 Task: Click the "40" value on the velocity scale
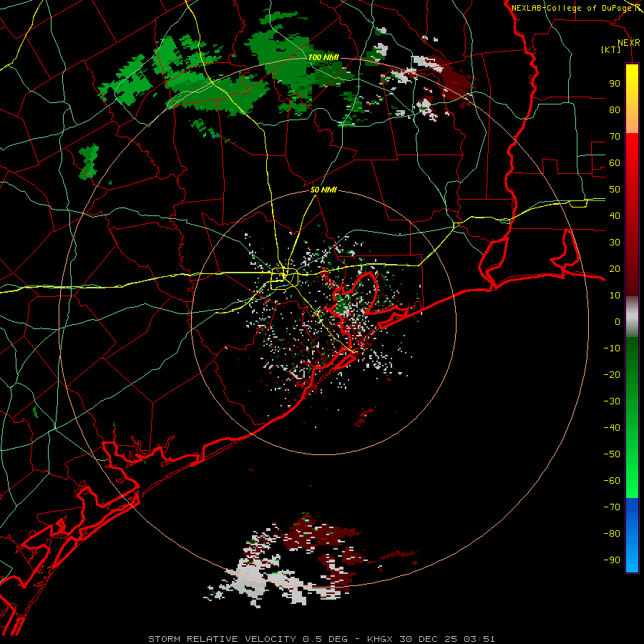point(615,215)
